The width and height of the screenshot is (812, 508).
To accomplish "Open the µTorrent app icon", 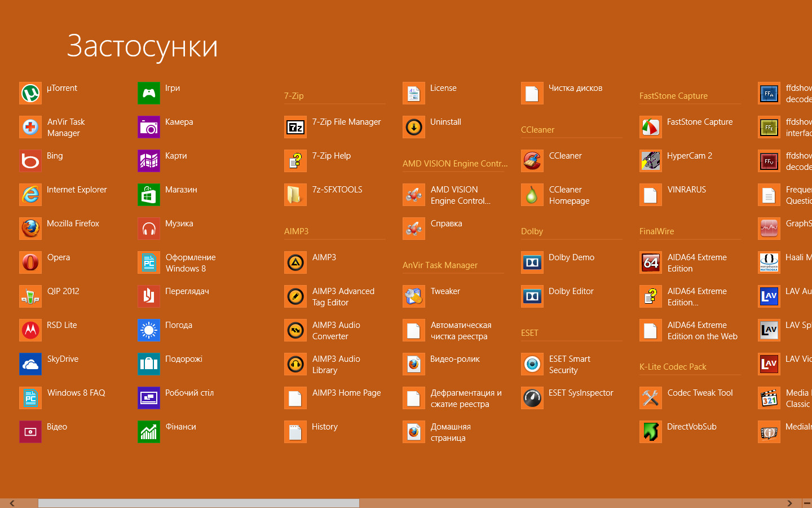I will pos(30,93).
